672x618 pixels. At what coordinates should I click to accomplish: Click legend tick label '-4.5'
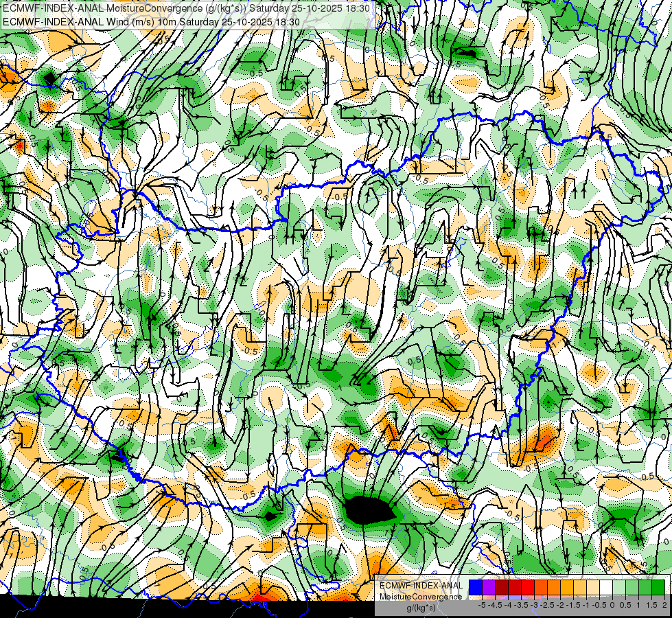click(x=495, y=605)
